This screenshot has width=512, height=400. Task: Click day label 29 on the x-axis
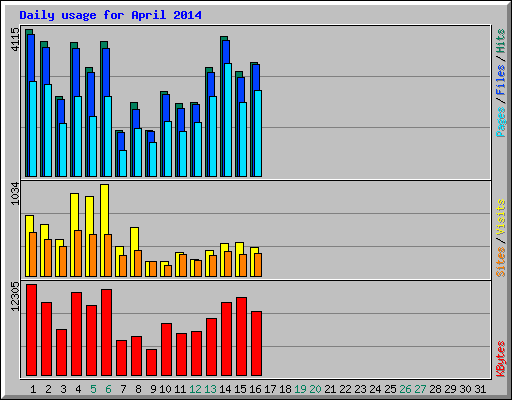pyautogui.click(x=450, y=389)
